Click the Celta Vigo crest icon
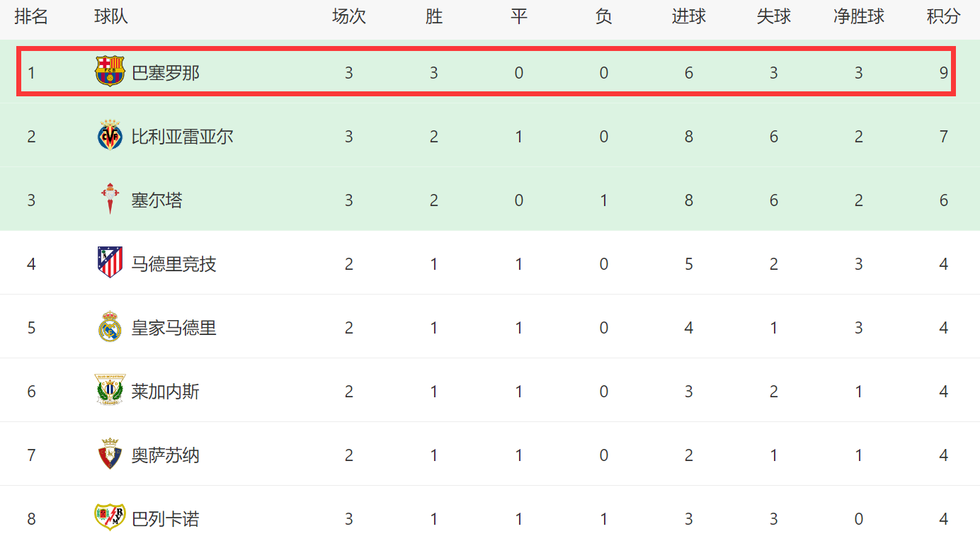This screenshot has height=546, width=980. click(x=110, y=199)
